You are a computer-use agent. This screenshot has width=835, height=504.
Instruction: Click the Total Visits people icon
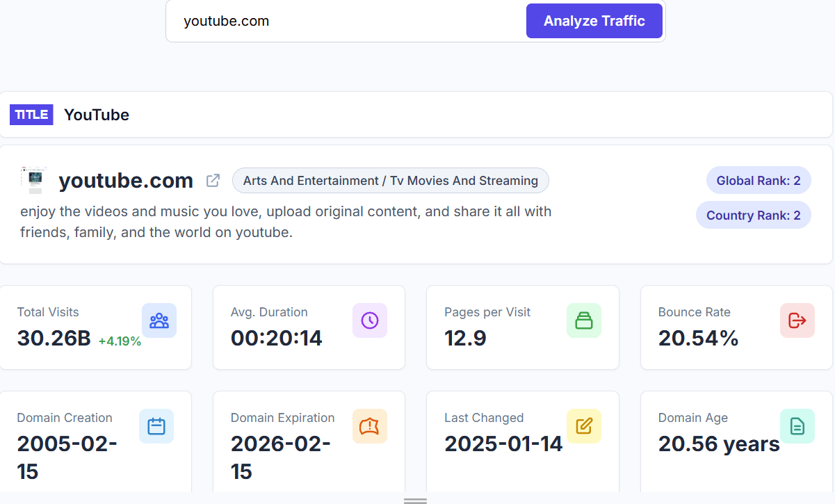pos(159,320)
